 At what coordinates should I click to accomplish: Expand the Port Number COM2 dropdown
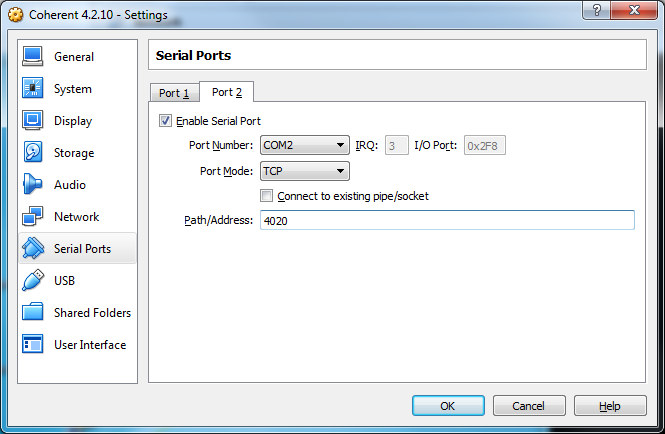(x=304, y=146)
